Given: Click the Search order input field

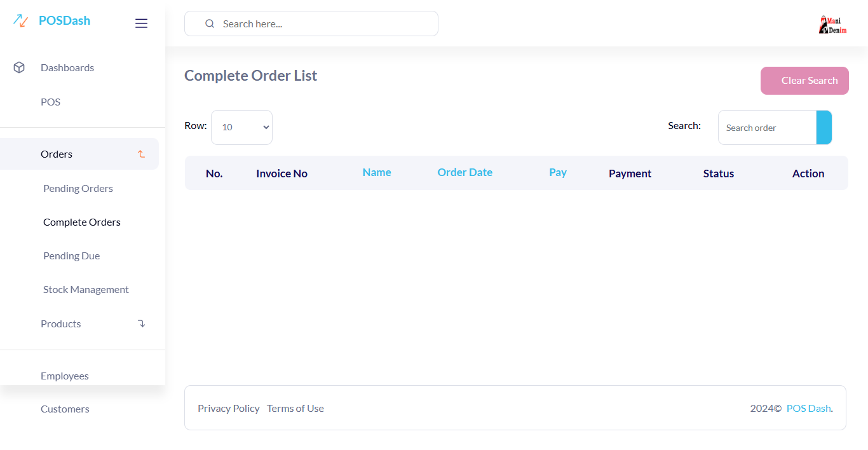Looking at the screenshot, I should 767,127.
